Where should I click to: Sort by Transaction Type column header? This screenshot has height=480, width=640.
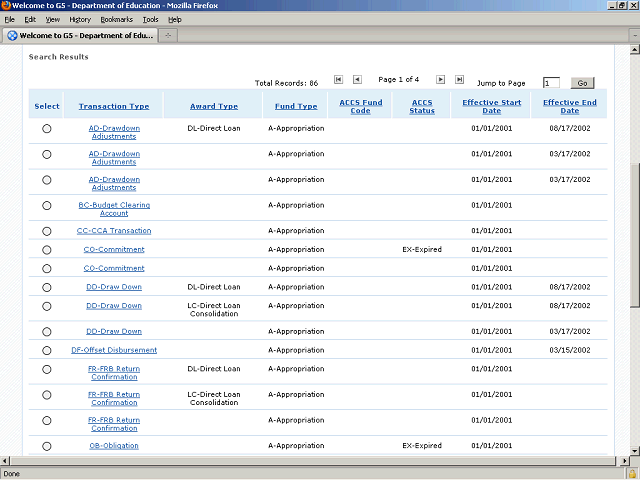[x=114, y=106]
